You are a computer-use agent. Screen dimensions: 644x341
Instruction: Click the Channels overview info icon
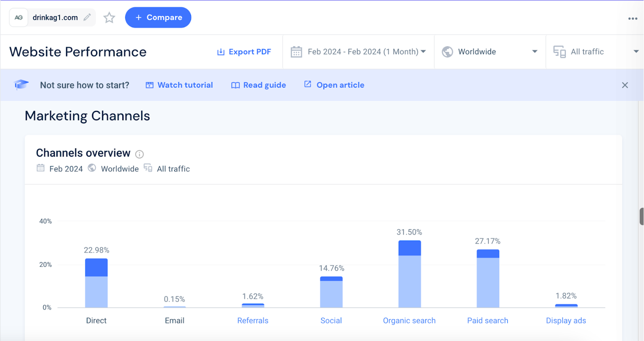pyautogui.click(x=140, y=154)
